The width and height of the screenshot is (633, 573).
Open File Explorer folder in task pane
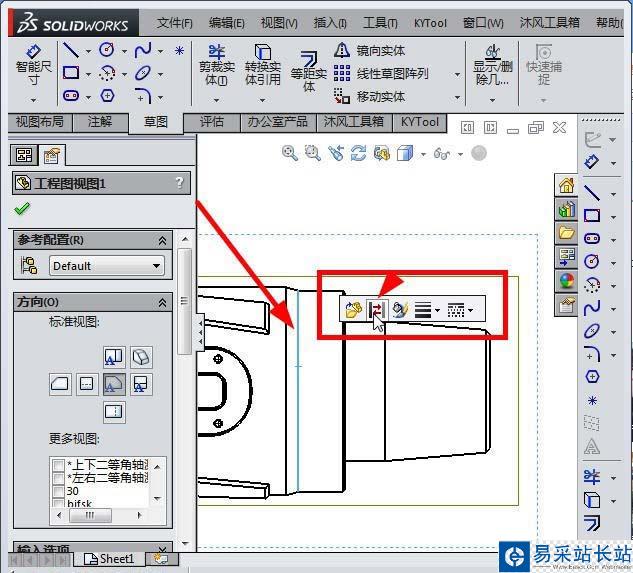click(566, 233)
